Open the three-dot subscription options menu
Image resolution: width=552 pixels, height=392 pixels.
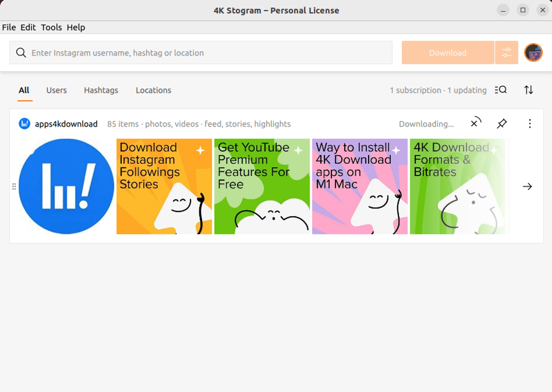click(530, 124)
